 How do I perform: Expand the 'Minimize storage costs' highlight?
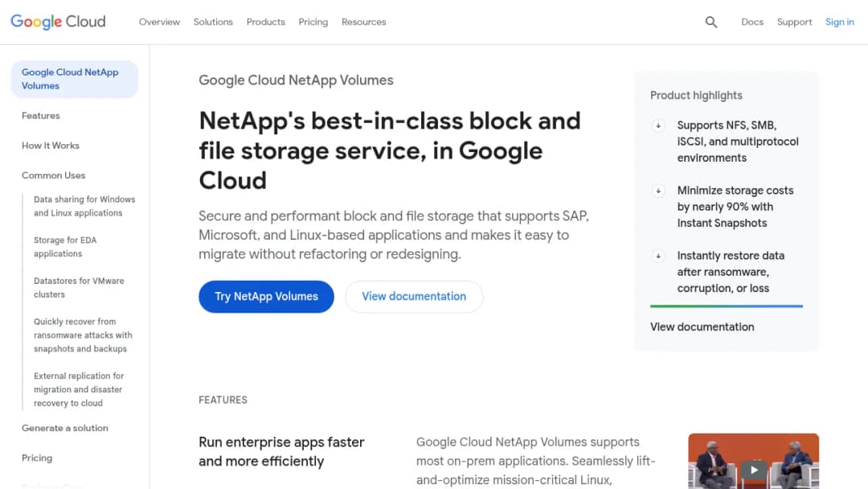[x=658, y=191]
